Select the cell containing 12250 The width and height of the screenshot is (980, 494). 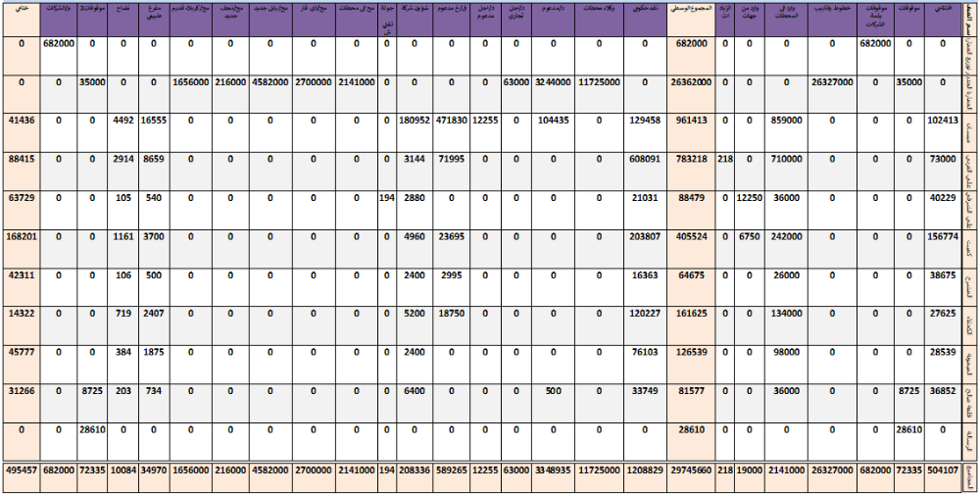point(750,210)
